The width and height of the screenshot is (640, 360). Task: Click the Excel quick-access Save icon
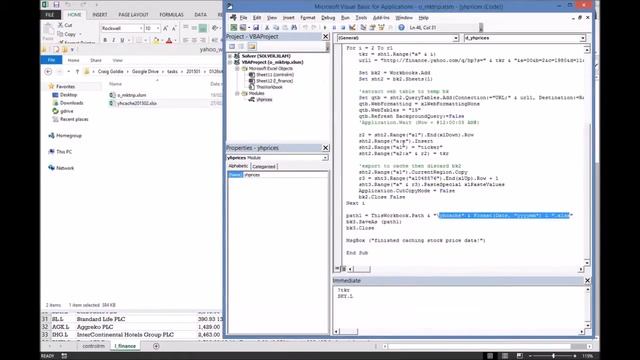[x=56, y=5]
